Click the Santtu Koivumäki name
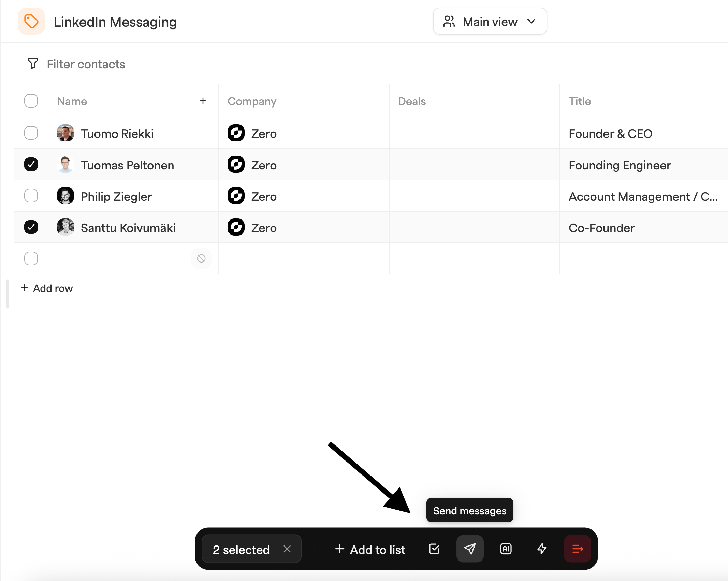The width and height of the screenshot is (728, 581). (128, 228)
